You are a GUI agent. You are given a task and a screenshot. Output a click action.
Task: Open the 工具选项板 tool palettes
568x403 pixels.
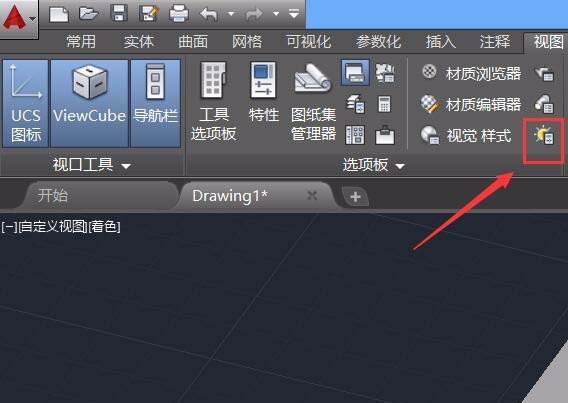point(214,101)
